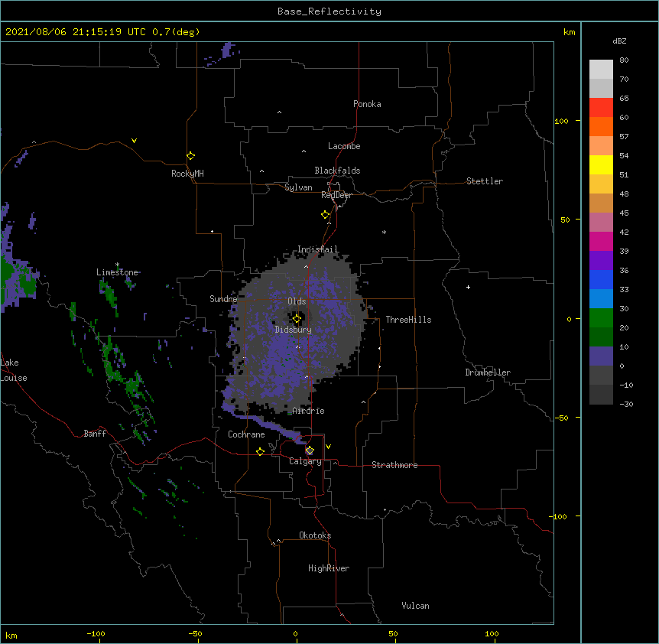
Task: Select the violet 39 to 36 dBZ swatch
Action: (x=601, y=261)
